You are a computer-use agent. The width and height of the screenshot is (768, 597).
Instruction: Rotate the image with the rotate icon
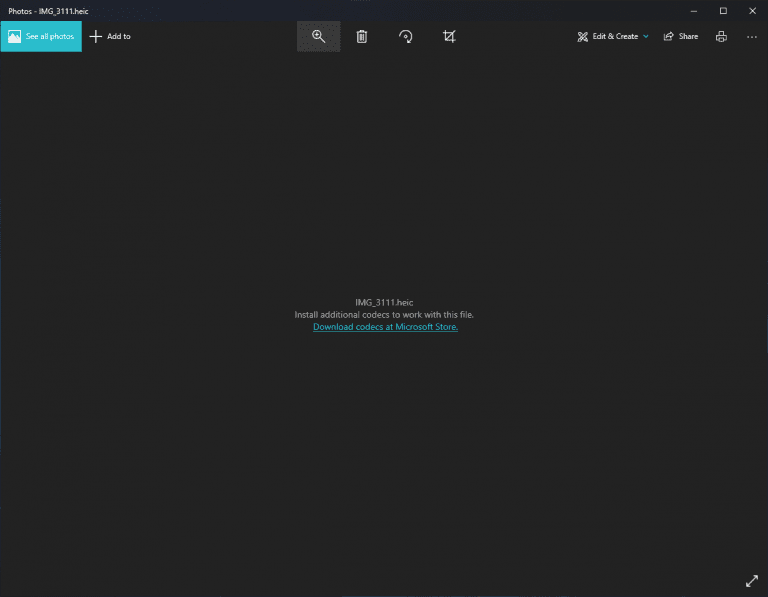405,36
